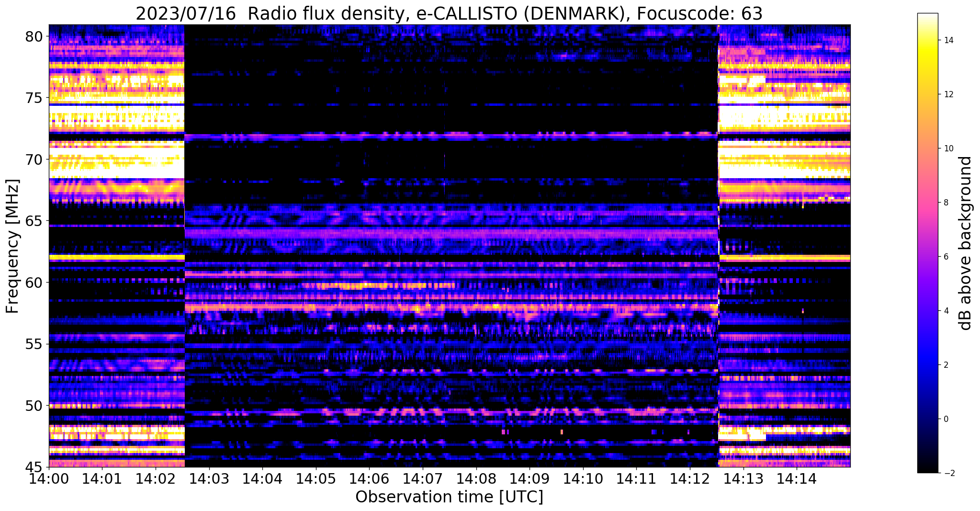980x511 pixels.
Task: Click the 14:09 time tick label
Action: pyautogui.click(x=529, y=478)
